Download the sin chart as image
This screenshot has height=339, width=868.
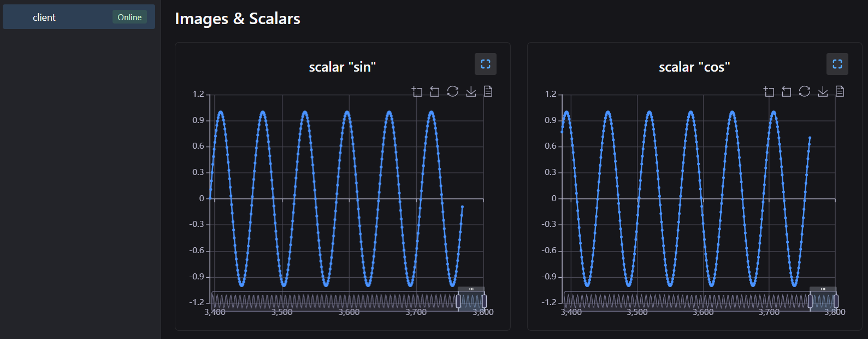[471, 91]
